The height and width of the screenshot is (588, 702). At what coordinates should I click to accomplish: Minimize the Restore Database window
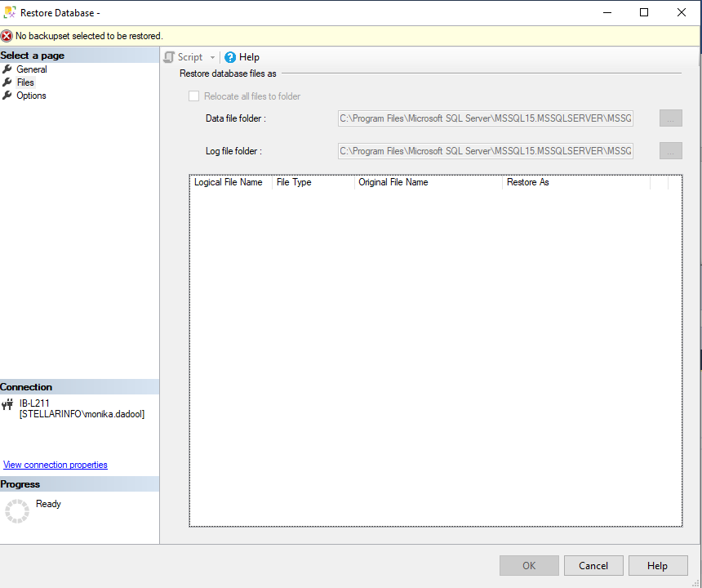pos(607,12)
